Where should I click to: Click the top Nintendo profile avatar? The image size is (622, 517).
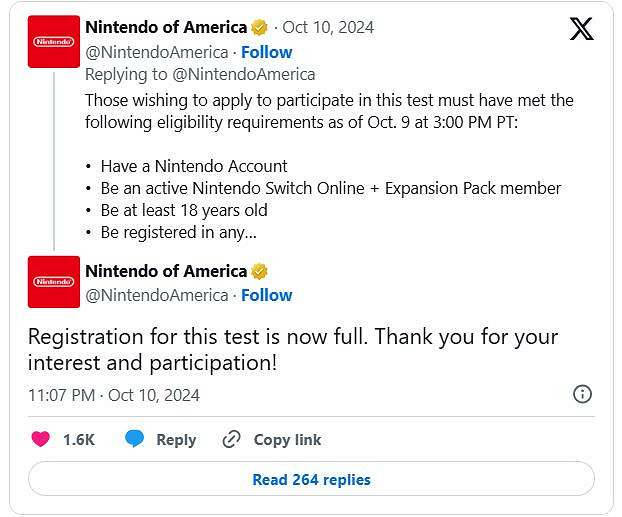pos(54,42)
